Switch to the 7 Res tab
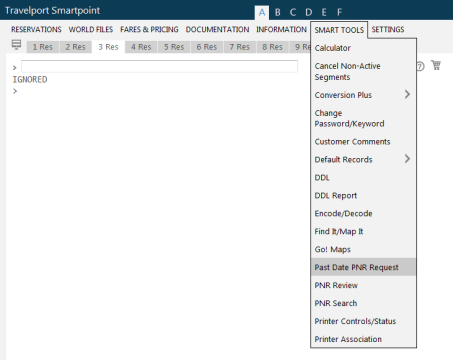The width and height of the screenshot is (453, 360). coord(240,47)
